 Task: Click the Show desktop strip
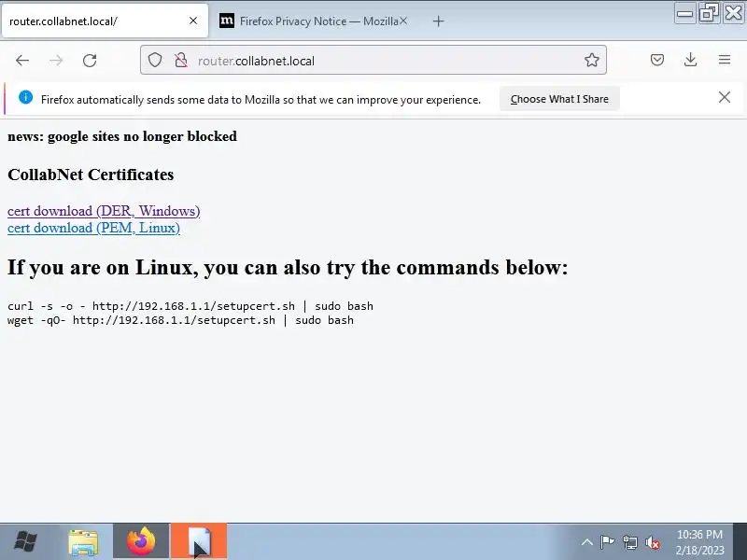coord(740,541)
